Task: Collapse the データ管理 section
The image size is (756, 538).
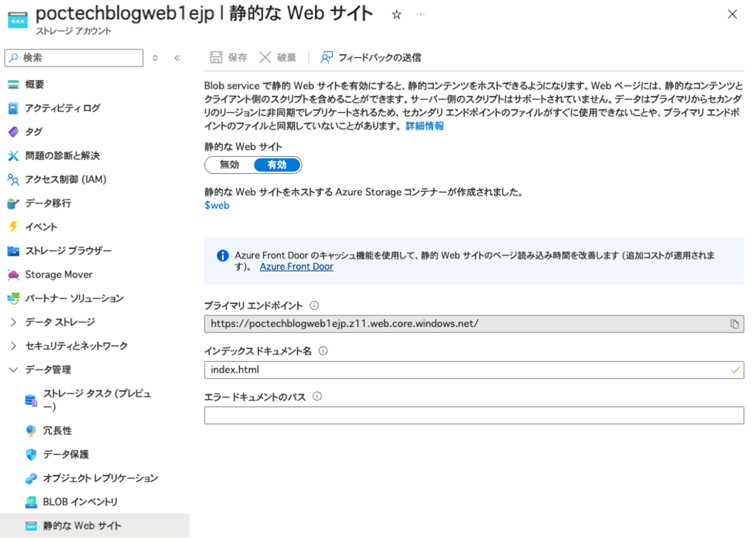Action: click(13, 369)
